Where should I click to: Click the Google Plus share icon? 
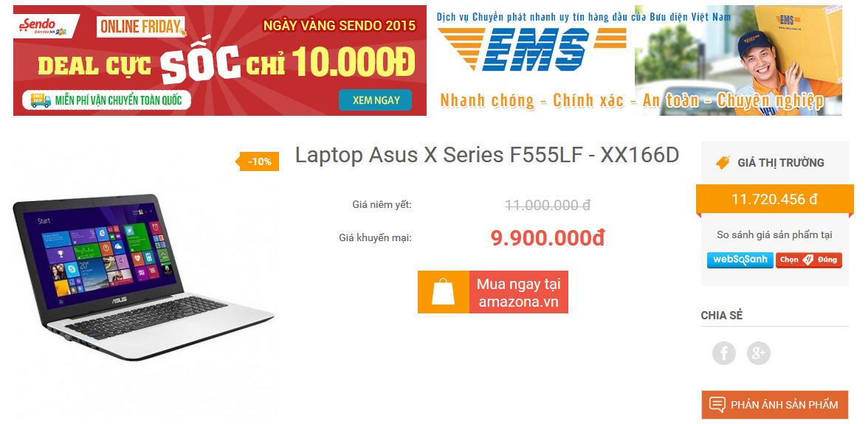pyautogui.click(x=759, y=352)
